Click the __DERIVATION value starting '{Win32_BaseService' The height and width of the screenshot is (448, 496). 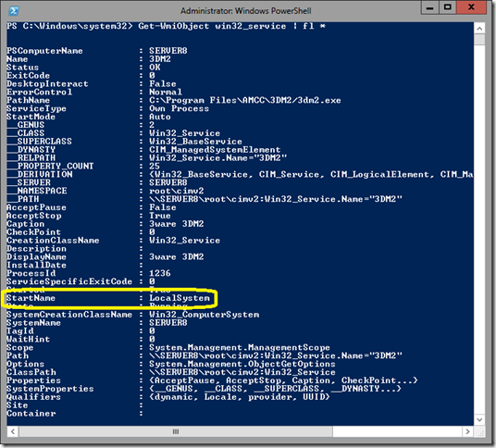(x=311, y=174)
